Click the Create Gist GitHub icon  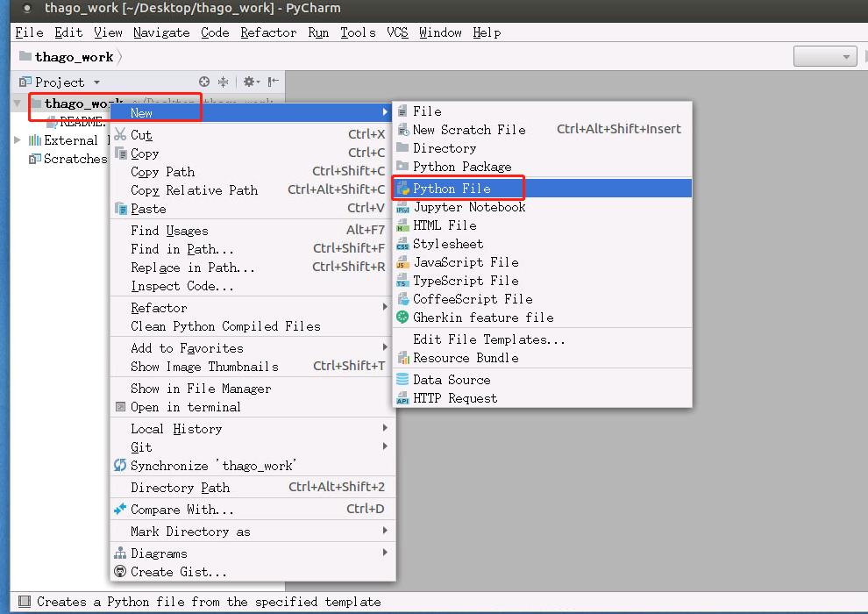tap(120, 571)
